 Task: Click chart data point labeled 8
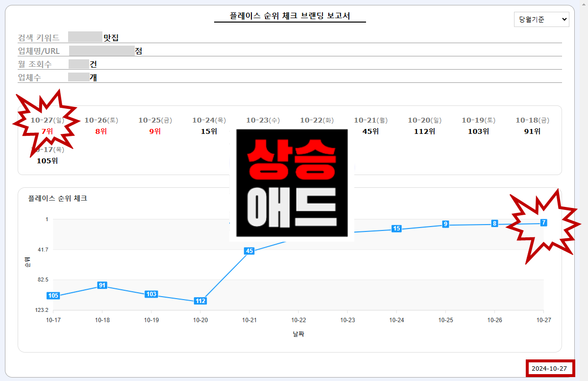(494, 224)
